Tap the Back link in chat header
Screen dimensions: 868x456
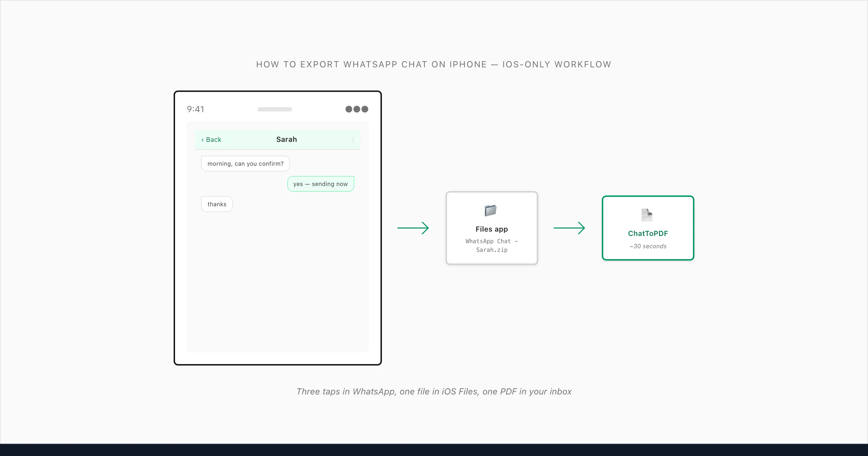tap(211, 140)
